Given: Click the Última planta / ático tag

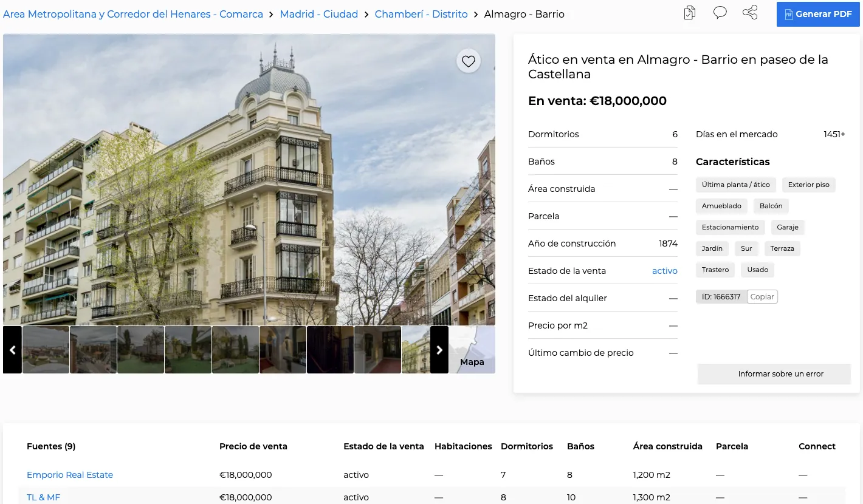Looking at the screenshot, I should (736, 185).
